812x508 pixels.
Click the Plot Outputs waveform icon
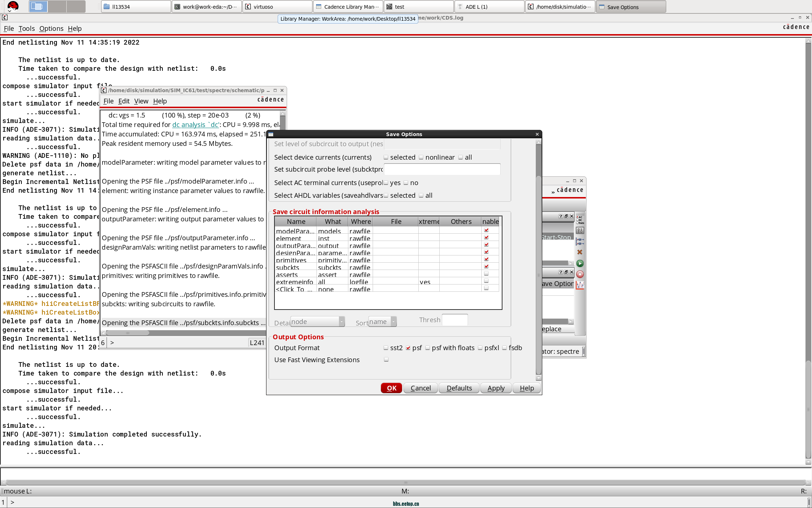pyautogui.click(x=580, y=285)
